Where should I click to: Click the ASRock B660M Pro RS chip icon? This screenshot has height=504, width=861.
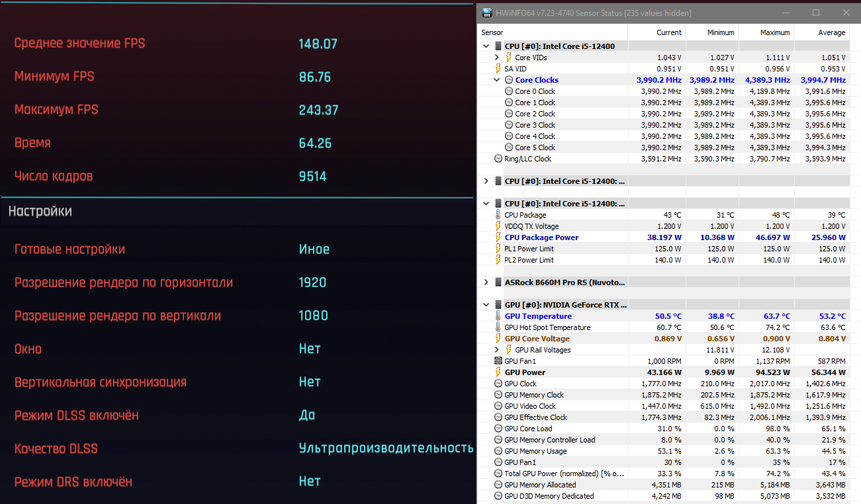click(498, 282)
